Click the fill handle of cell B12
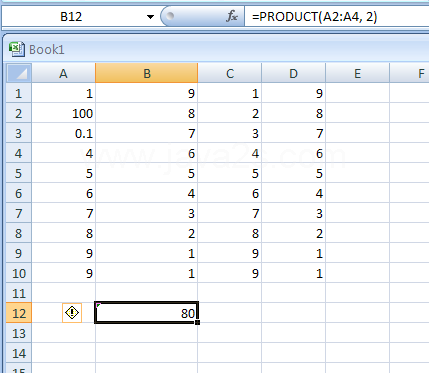Screen dimensions: 429x373 coord(198,322)
